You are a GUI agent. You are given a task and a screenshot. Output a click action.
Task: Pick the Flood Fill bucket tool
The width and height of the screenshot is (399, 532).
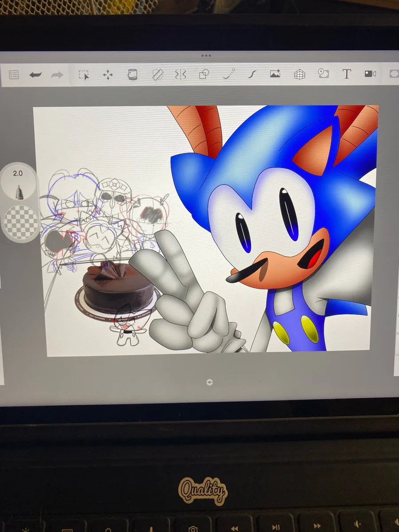[x=132, y=74]
